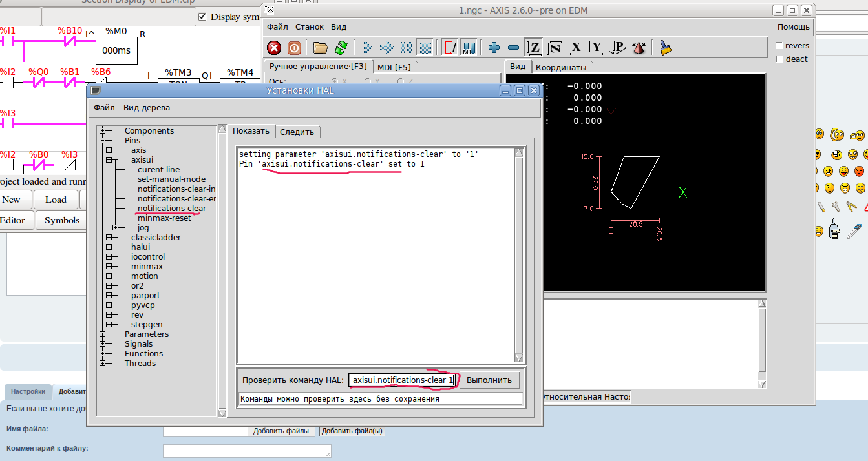Open G-code file with the folder icon
The height and width of the screenshot is (461, 868).
(x=320, y=48)
